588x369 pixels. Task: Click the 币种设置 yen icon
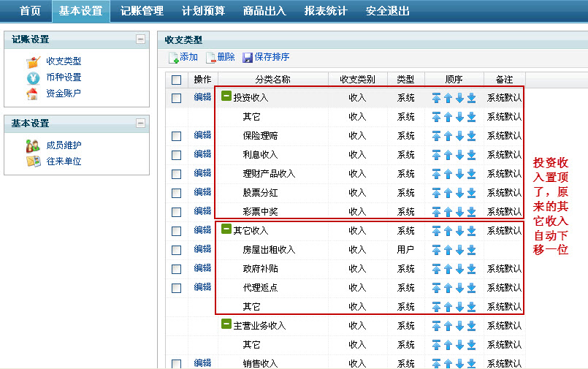(x=33, y=78)
